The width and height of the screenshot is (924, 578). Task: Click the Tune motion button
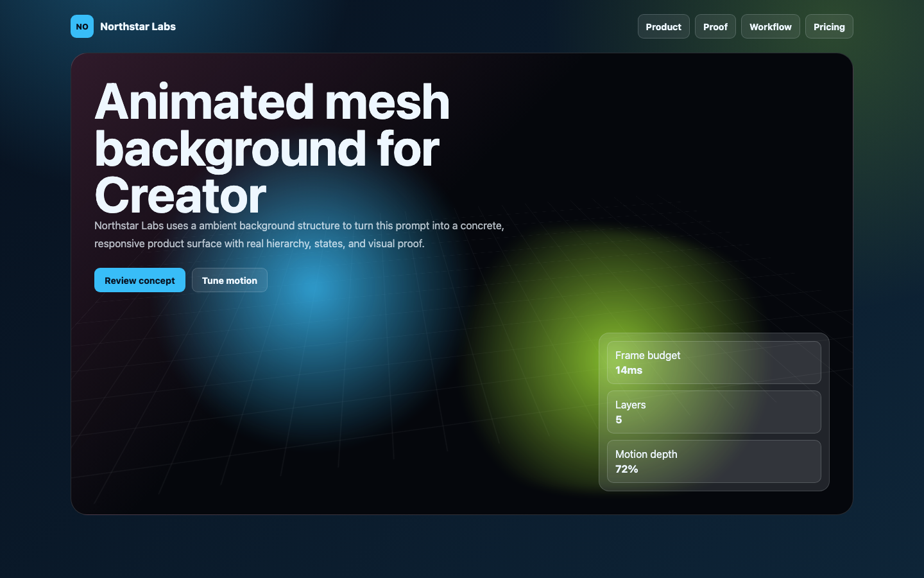tap(230, 280)
